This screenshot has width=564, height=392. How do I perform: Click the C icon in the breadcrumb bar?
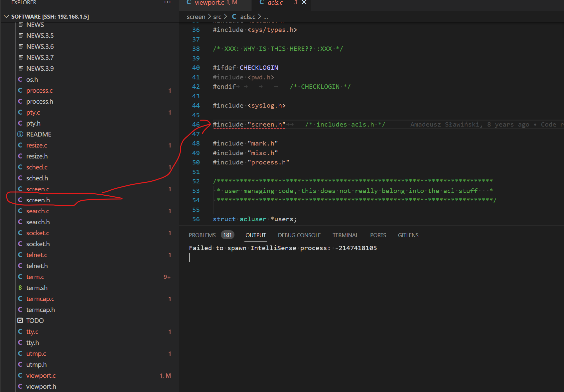[x=235, y=17]
